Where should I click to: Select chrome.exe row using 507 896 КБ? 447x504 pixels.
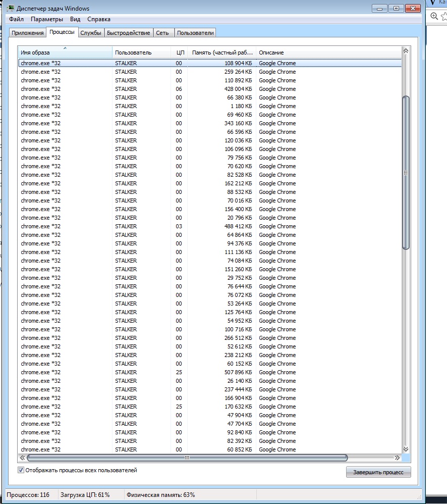click(210, 372)
